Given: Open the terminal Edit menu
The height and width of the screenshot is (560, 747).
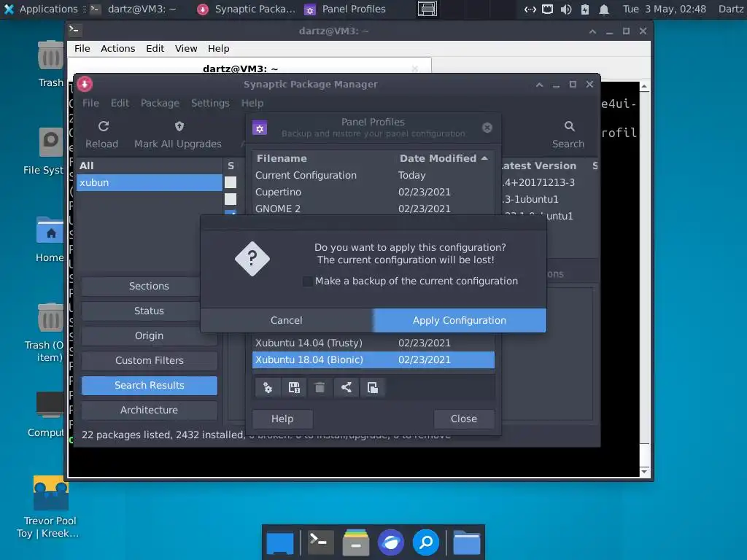Looking at the screenshot, I should pos(155,49).
